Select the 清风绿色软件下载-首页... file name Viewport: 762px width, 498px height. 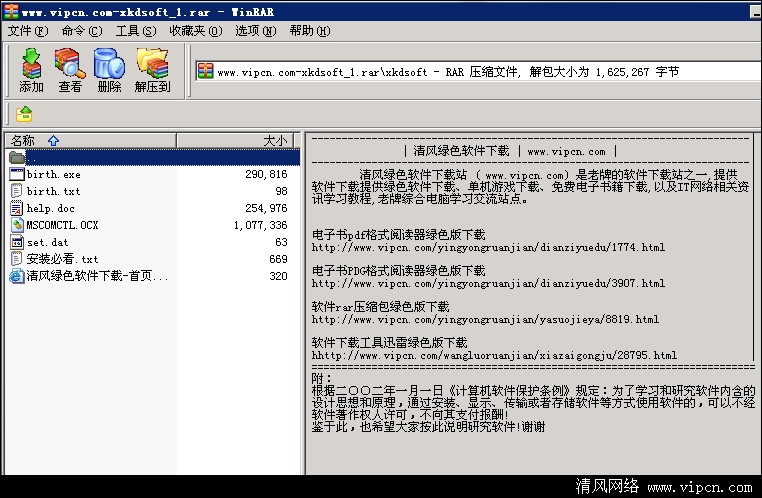[97, 276]
